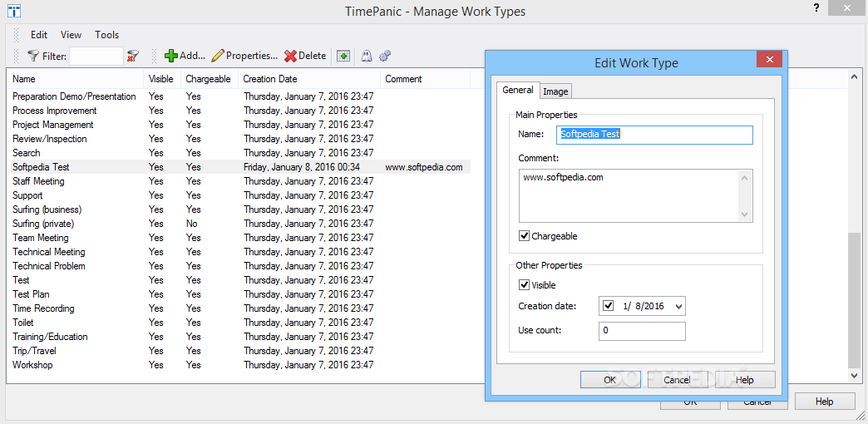Open the Creation date dropdown arrow
Screen dimensions: 868x424
tap(680, 306)
